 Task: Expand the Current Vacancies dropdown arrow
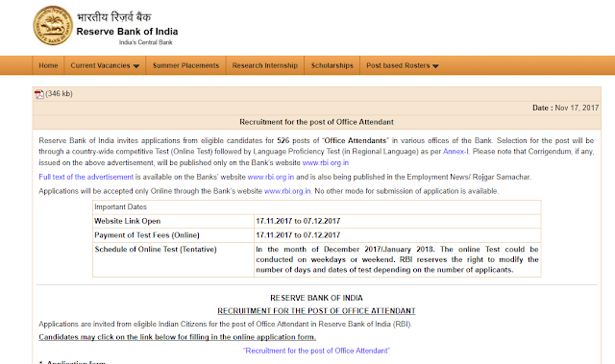pyautogui.click(x=136, y=66)
